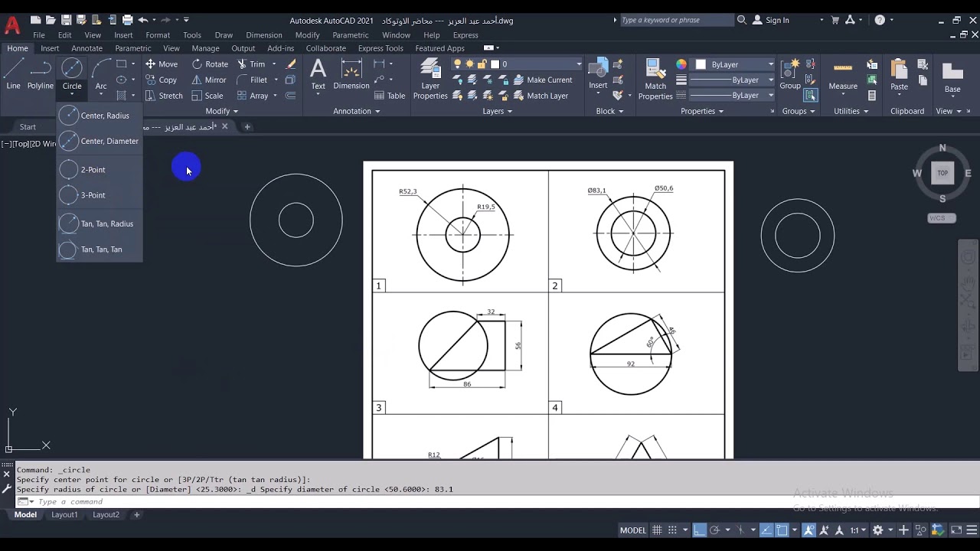The image size is (980, 551).
Task: Expand the Annotation panel
Action: click(357, 111)
